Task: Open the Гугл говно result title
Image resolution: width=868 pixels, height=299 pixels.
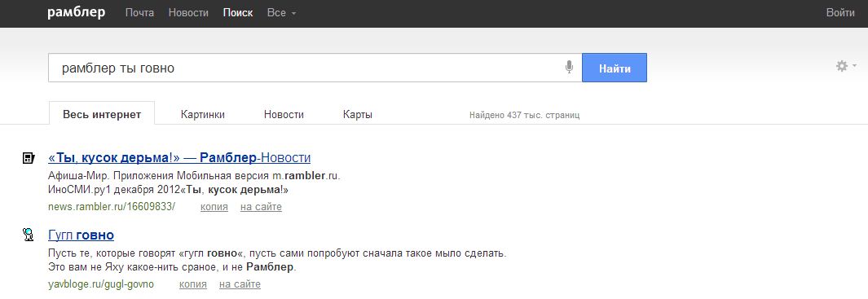Action: click(82, 235)
